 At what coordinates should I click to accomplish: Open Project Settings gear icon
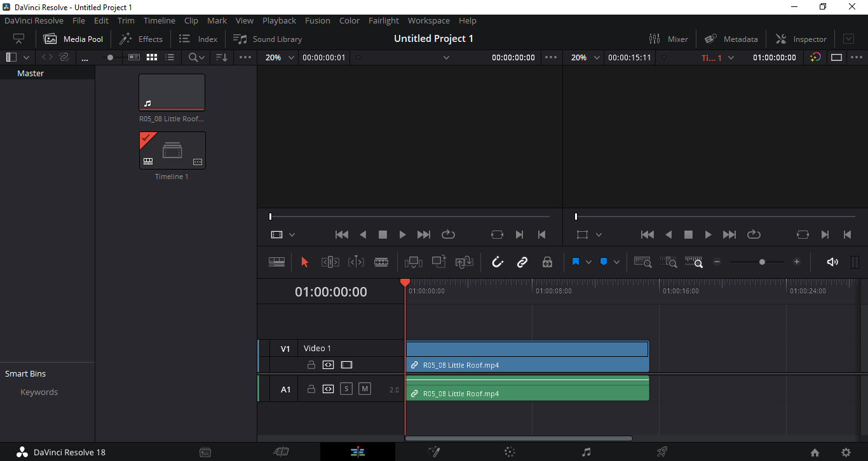846,453
